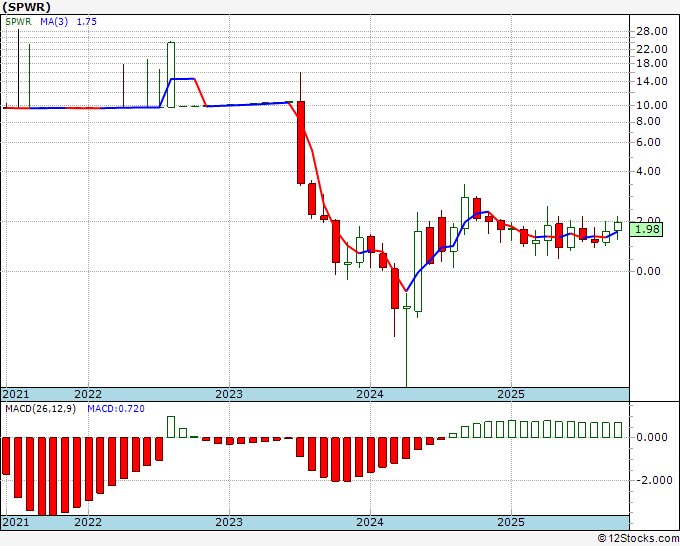This screenshot has width=680, height=546.
Task: Click the -2.000 MACD axis label
Action: (653, 480)
